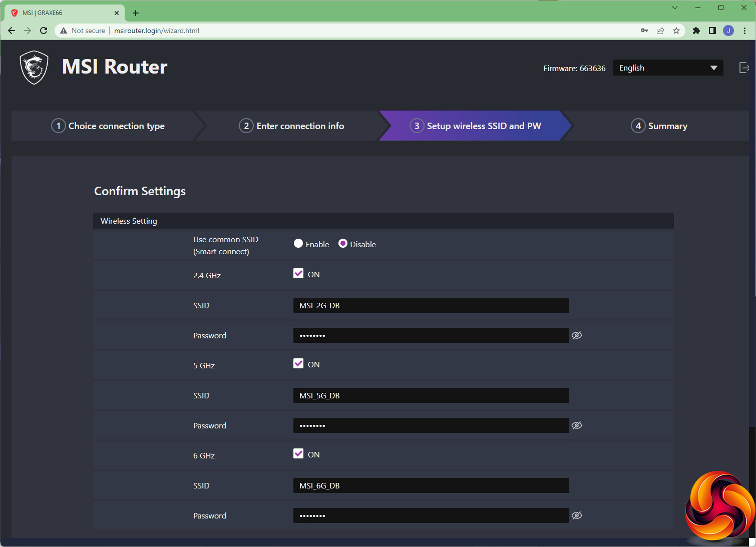Select Enable for Use common SSID
Image resolution: width=756 pixels, height=547 pixels.
[298, 244]
